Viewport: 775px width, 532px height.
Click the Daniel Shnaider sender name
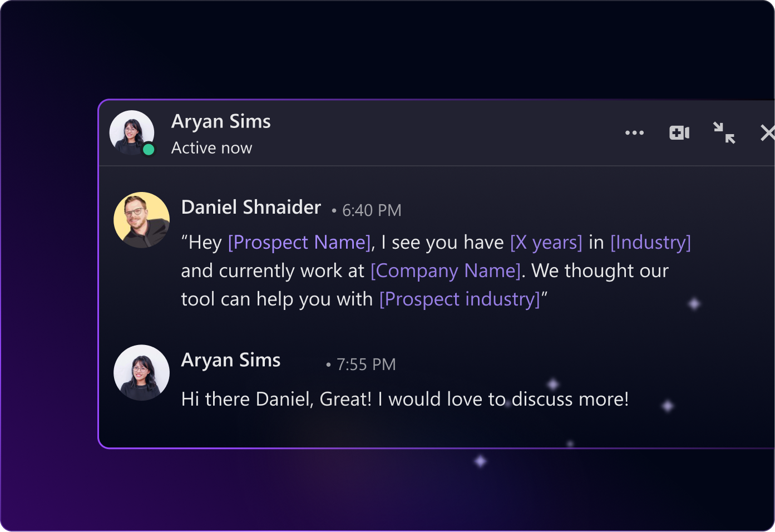pos(251,207)
